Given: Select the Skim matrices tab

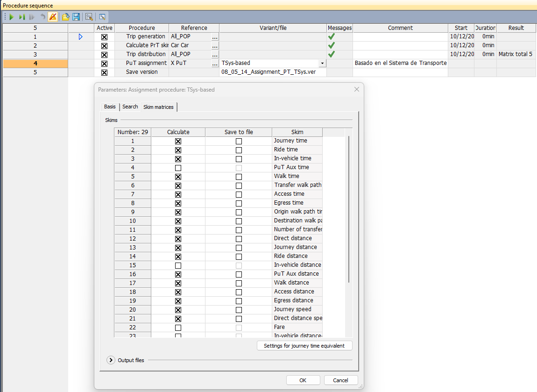Looking at the screenshot, I should click(x=159, y=107).
